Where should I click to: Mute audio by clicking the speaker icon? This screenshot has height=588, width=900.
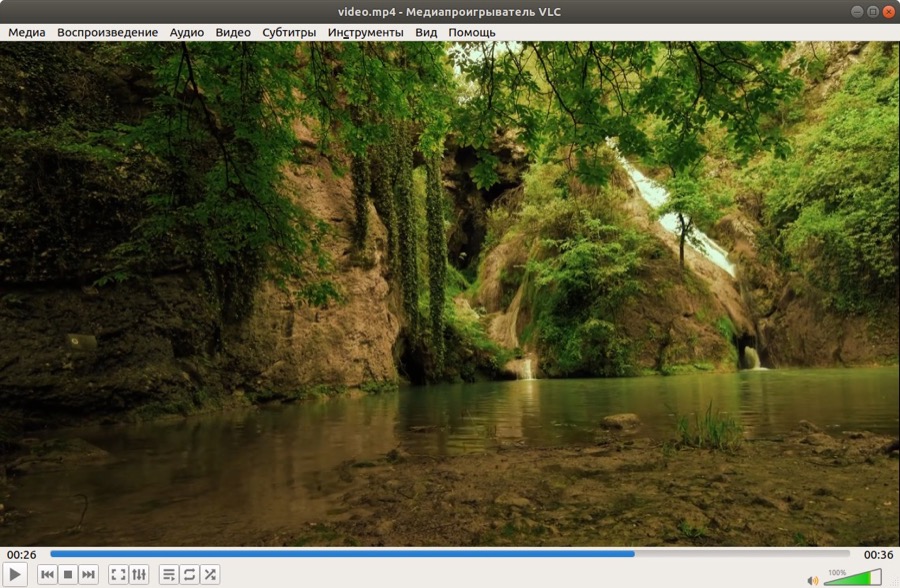[x=811, y=580]
